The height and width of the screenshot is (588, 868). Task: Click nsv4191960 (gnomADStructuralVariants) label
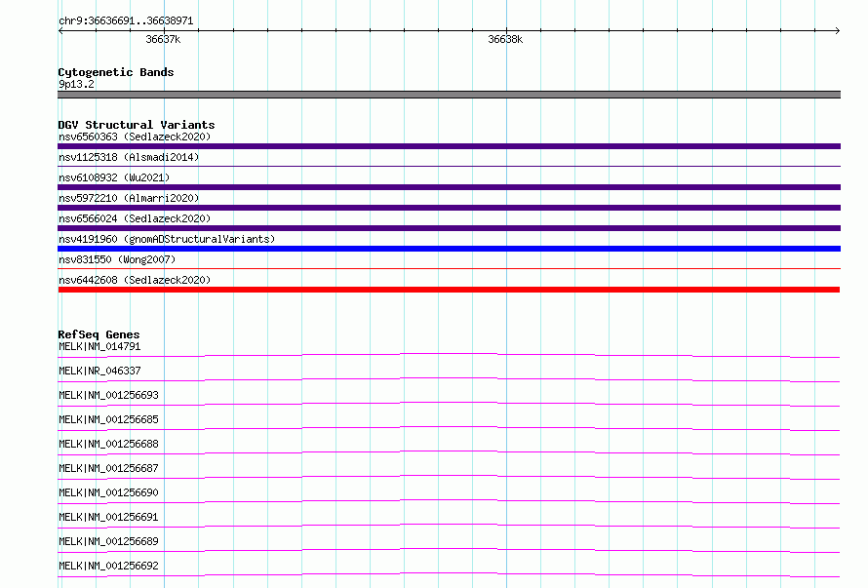pos(167,239)
